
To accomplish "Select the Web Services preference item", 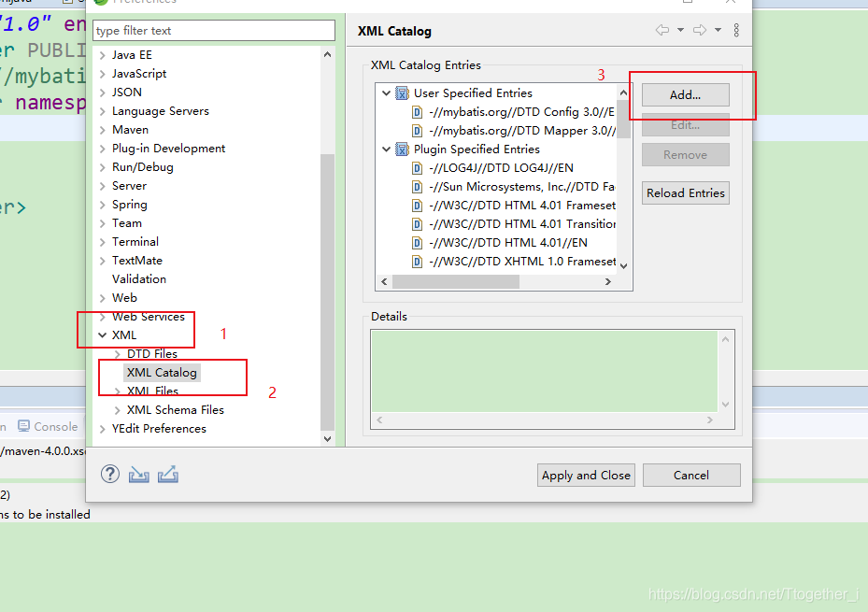I will pyautogui.click(x=149, y=317).
